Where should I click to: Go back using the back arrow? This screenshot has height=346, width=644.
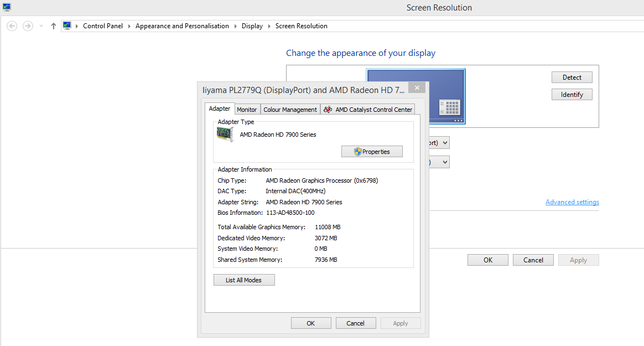click(x=12, y=26)
